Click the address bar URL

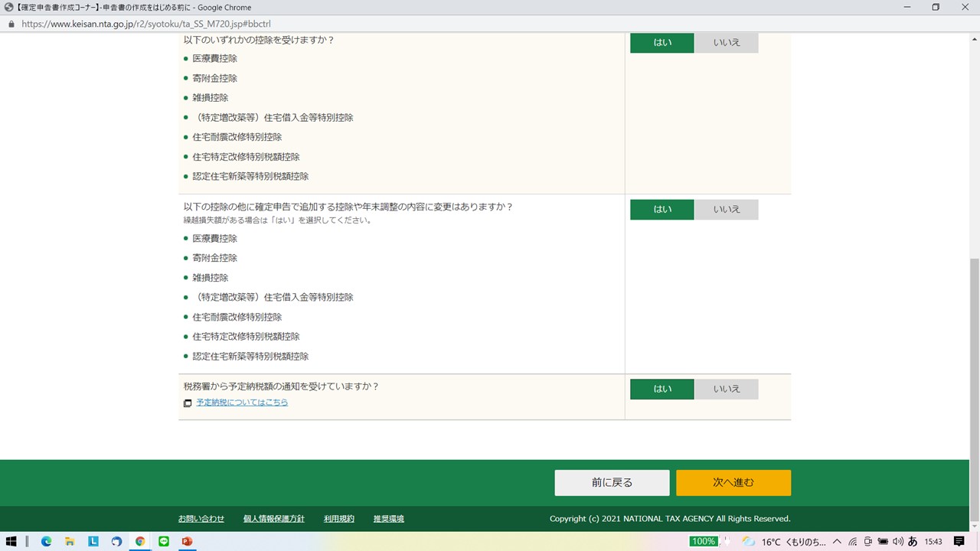pos(145,24)
